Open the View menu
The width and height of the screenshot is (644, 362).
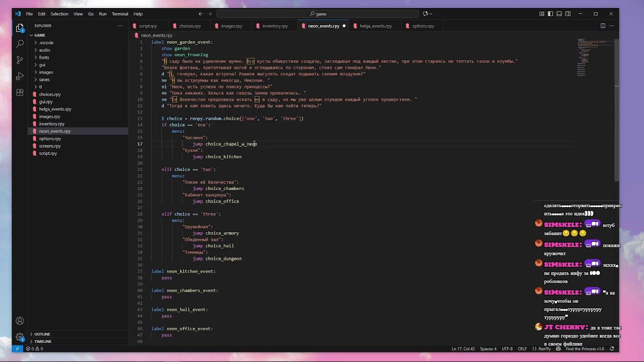click(x=78, y=14)
